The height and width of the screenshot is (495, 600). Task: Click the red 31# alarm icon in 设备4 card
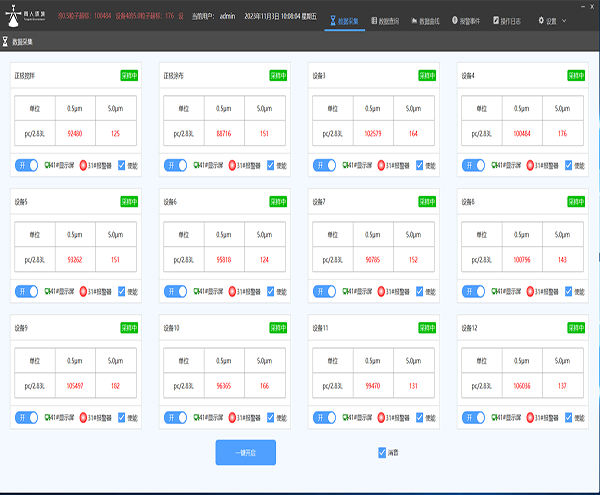(530, 165)
